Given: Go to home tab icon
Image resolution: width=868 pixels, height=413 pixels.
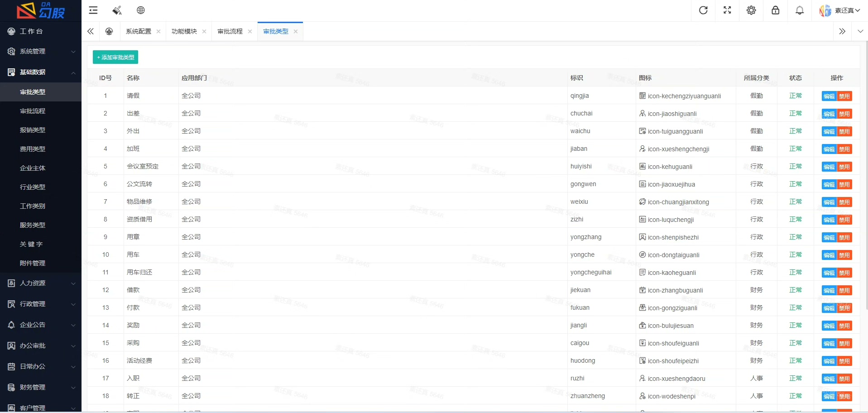Looking at the screenshot, I should [x=109, y=31].
